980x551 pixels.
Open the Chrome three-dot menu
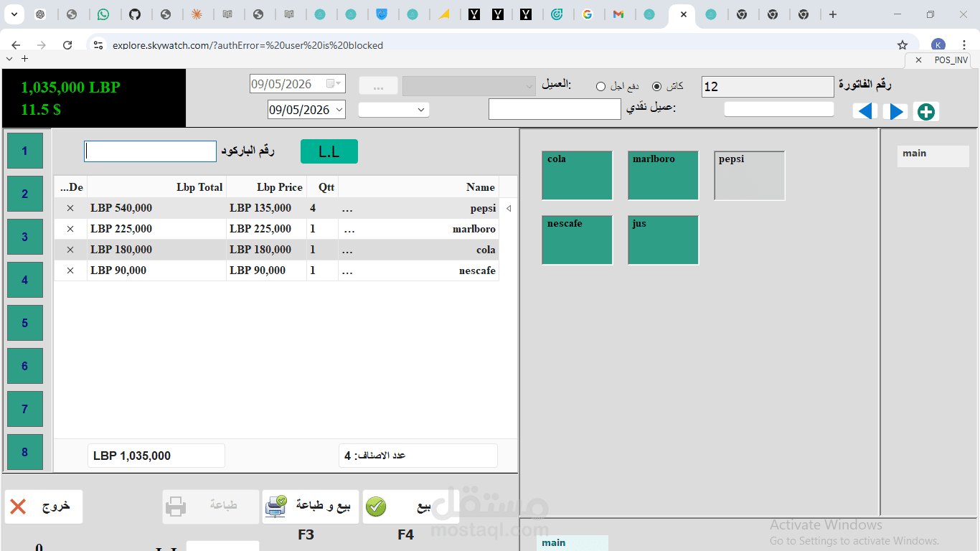point(964,45)
